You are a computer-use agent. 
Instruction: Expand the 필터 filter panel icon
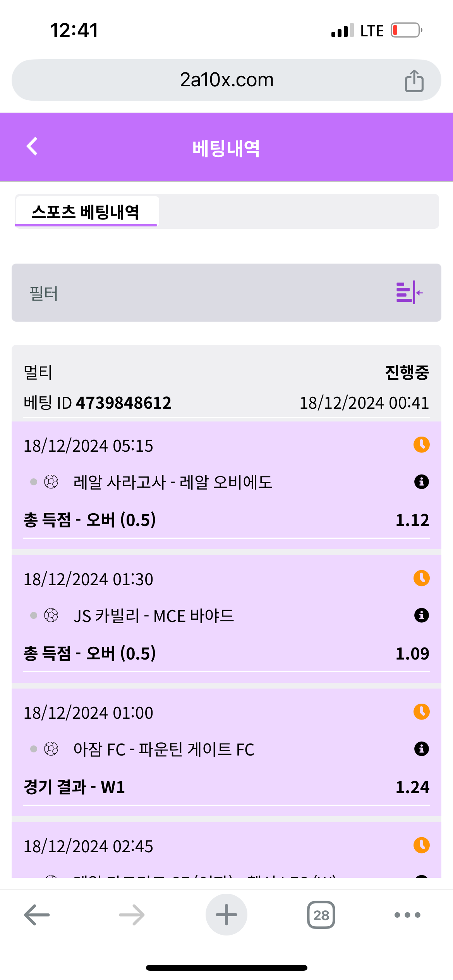pos(409,293)
